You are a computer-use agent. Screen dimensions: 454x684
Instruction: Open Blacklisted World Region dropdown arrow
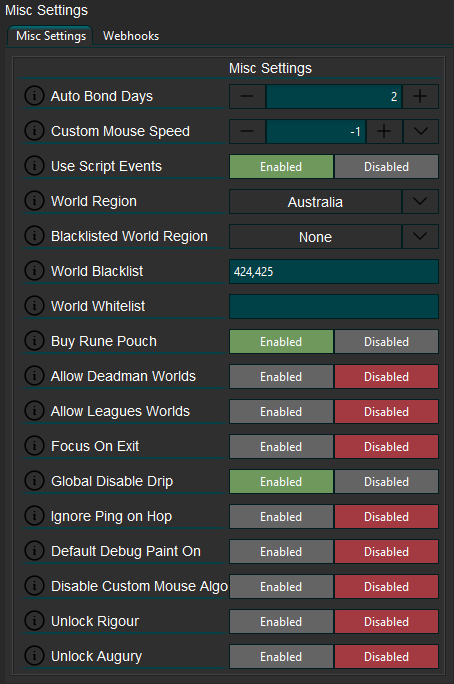(x=420, y=236)
